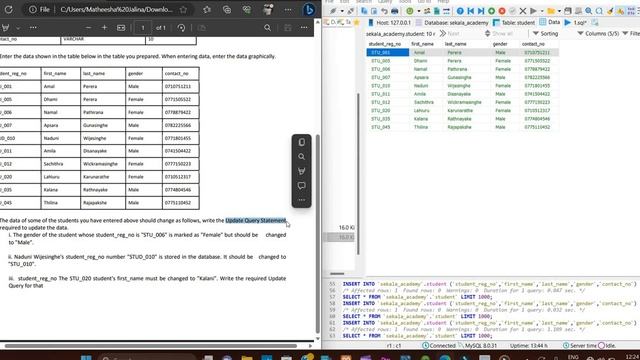Viewport: 640px width, 360px height.
Task: Open the folder icon dropdown arrow
Action: pyautogui.click(x=559, y=11)
